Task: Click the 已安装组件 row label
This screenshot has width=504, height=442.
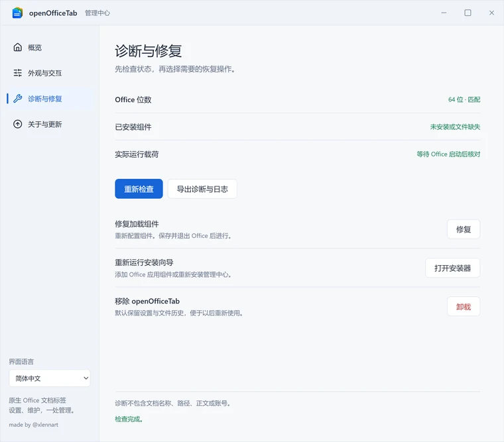Action: (x=133, y=127)
